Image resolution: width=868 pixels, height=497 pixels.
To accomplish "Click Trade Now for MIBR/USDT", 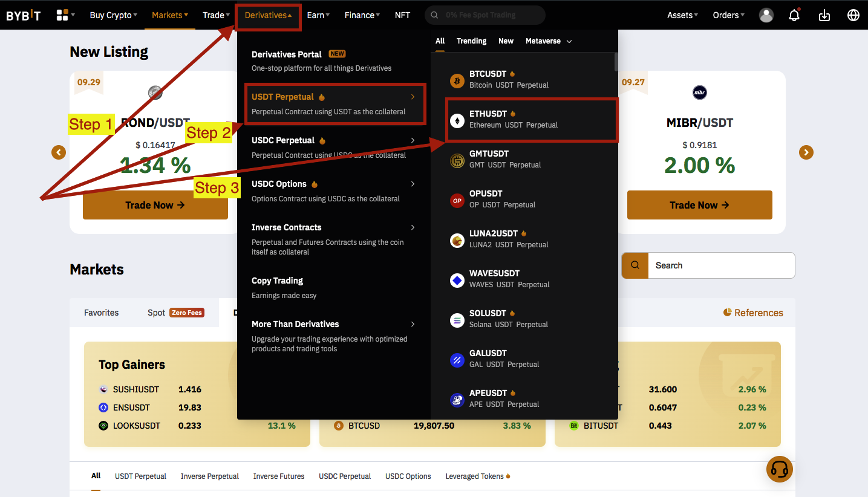I will point(699,205).
